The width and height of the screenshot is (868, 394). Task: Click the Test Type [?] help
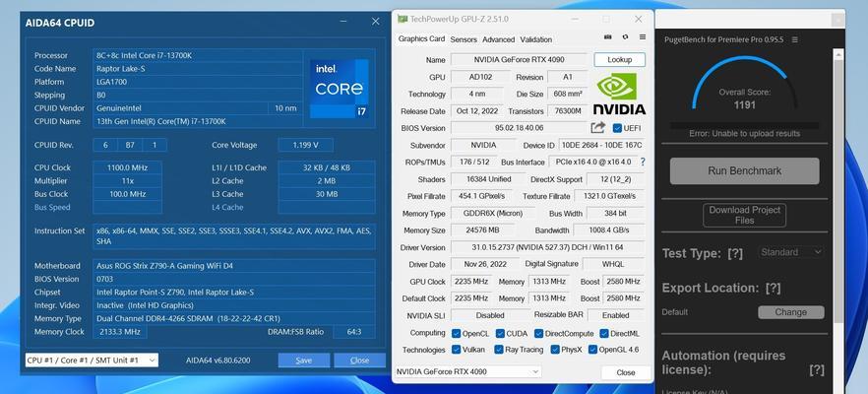(x=734, y=254)
